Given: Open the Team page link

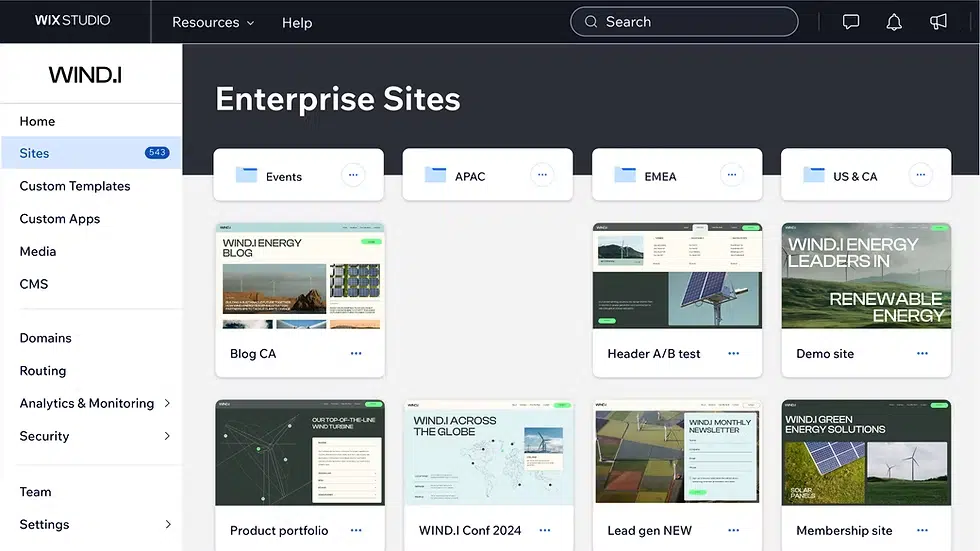Looking at the screenshot, I should pyautogui.click(x=36, y=492).
